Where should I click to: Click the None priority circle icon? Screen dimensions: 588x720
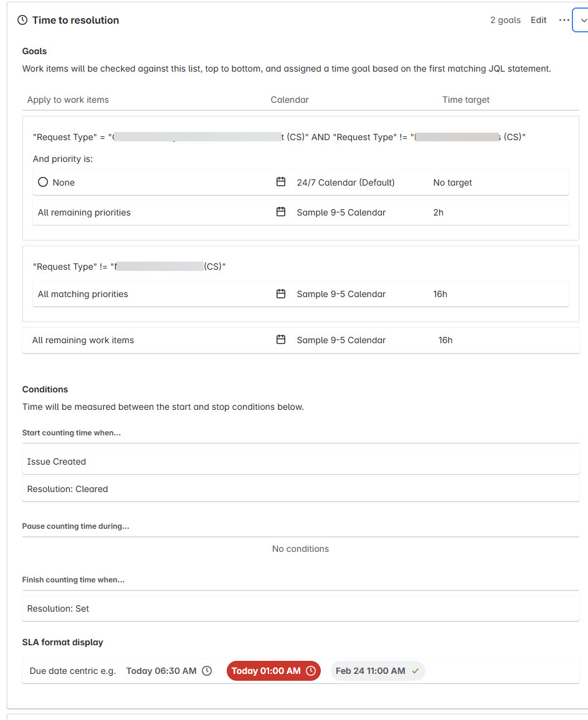(43, 182)
